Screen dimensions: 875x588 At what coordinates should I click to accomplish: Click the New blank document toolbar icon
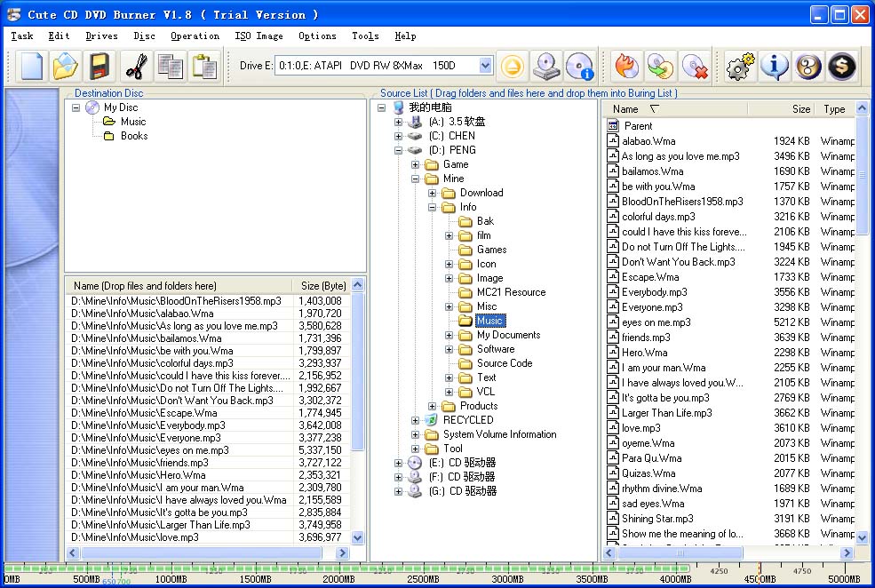[31, 66]
